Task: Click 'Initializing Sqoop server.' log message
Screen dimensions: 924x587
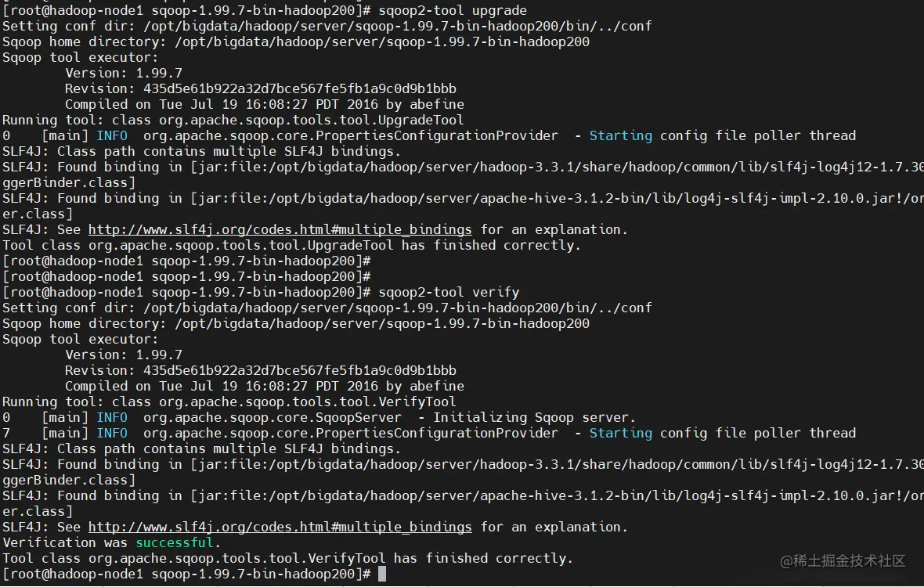Action: pyautogui.click(x=535, y=417)
